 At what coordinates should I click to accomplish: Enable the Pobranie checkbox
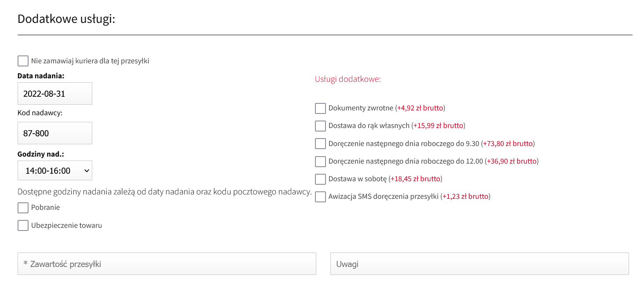(23, 208)
